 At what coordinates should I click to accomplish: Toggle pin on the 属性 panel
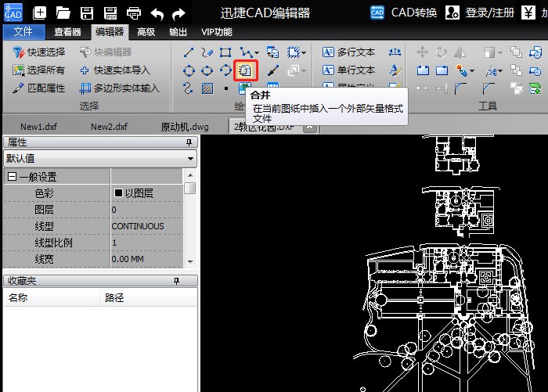click(189, 142)
